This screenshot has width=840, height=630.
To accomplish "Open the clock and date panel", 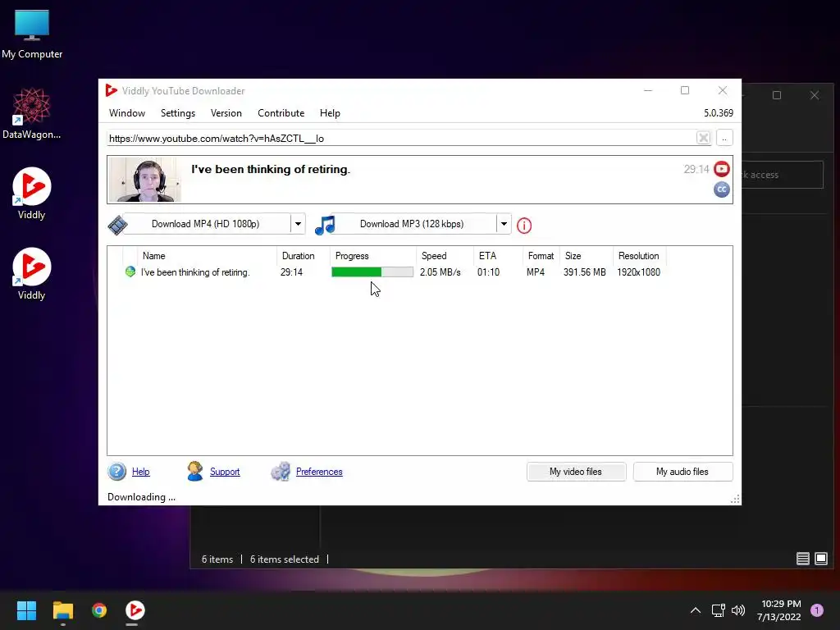I will 779,610.
